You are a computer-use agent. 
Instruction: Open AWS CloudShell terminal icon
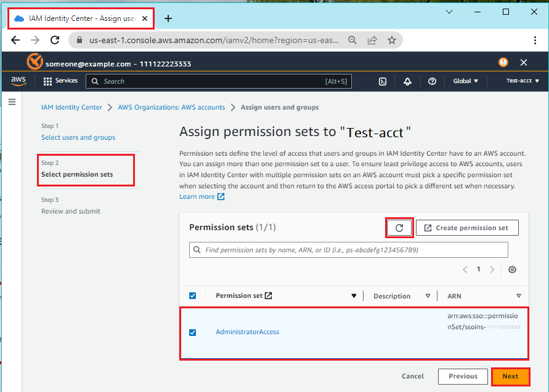click(383, 81)
